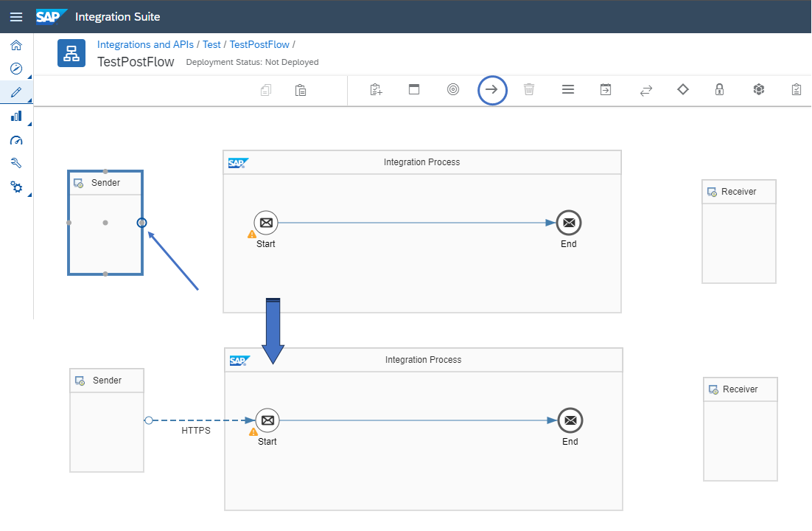Click the Test breadcrumb link

(x=211, y=45)
